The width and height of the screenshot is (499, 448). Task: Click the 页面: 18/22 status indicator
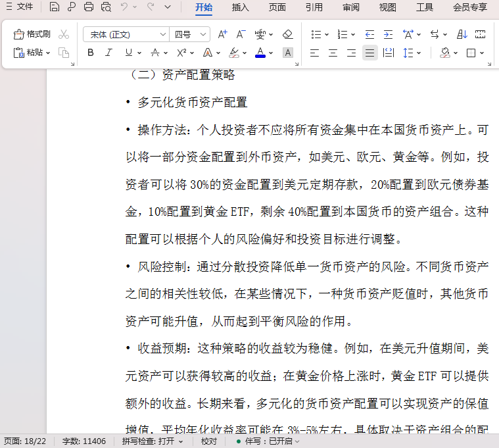pyautogui.click(x=25, y=441)
